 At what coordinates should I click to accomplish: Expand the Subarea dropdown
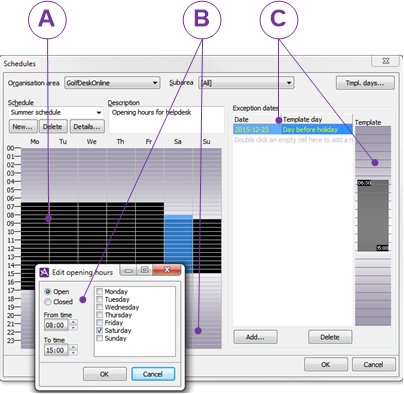click(246, 83)
